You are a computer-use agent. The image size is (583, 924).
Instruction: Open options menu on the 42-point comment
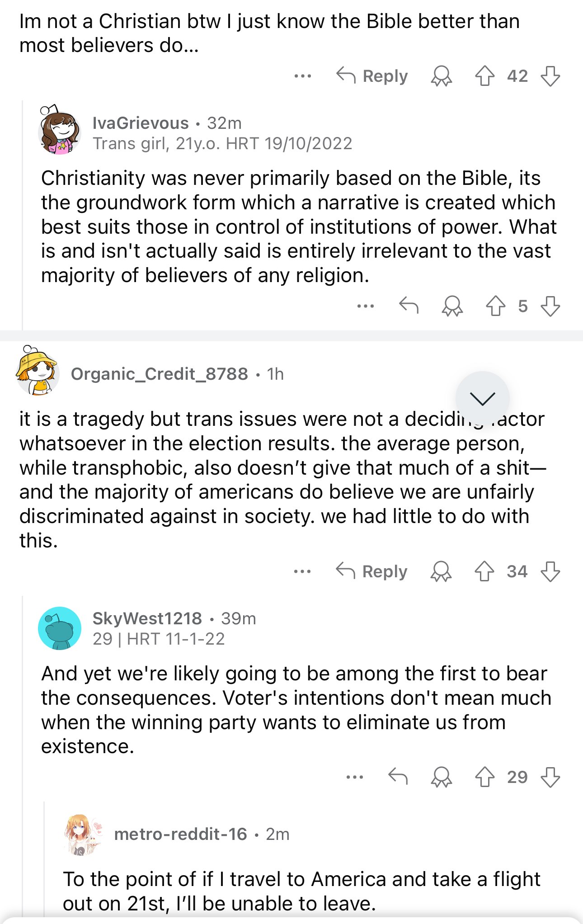click(x=303, y=76)
